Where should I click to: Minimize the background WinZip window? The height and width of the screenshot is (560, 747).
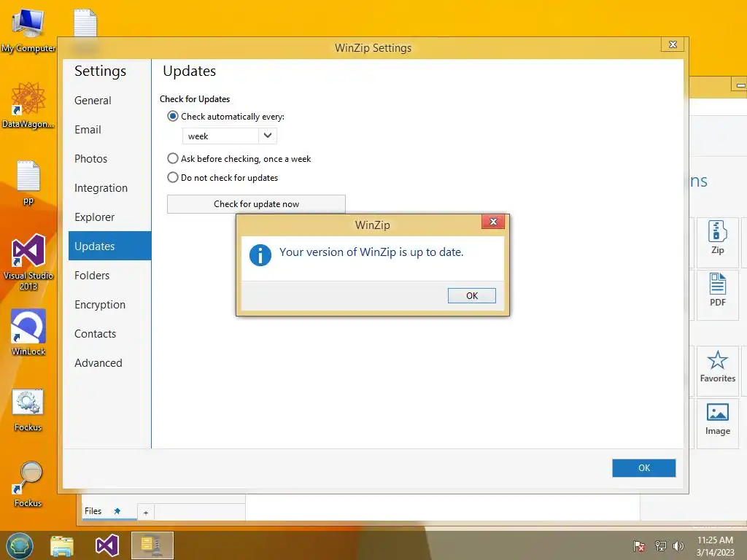tap(740, 86)
